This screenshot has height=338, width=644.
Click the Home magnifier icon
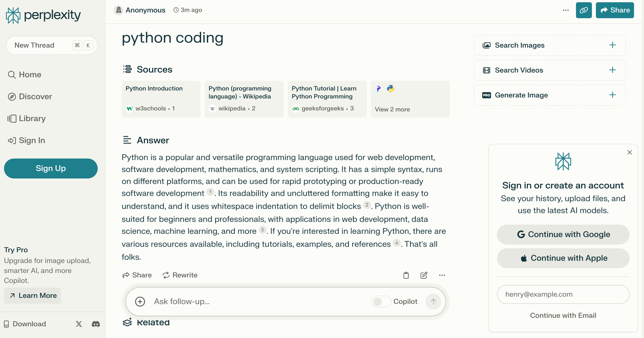point(12,75)
